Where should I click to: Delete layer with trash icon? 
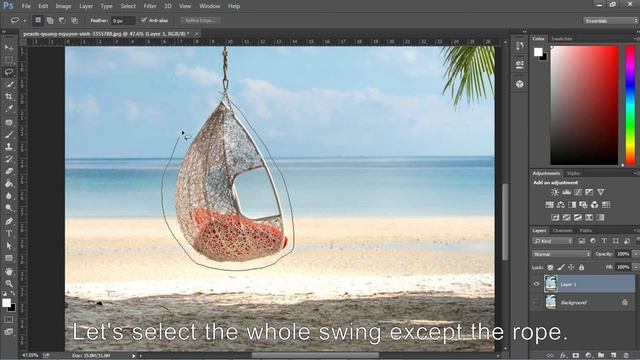pos(626,356)
